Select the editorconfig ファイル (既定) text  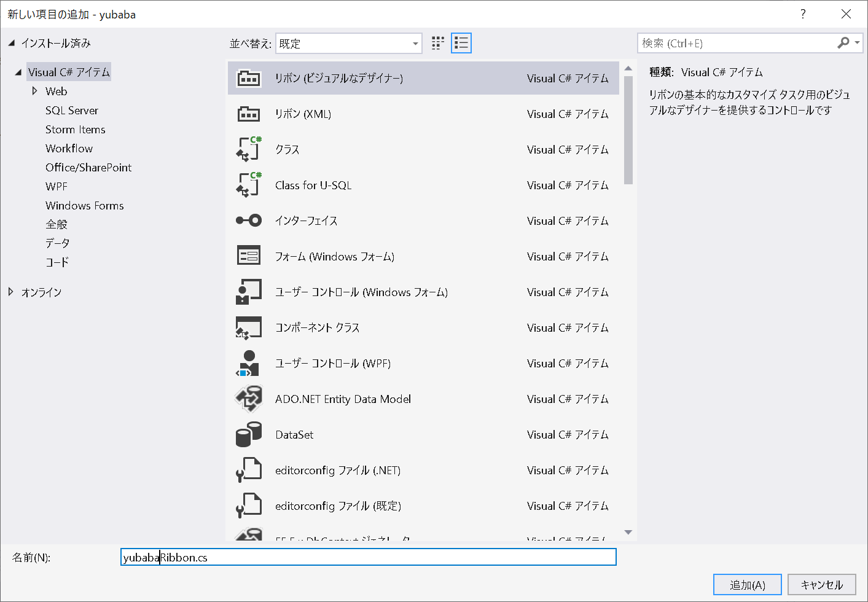338,506
